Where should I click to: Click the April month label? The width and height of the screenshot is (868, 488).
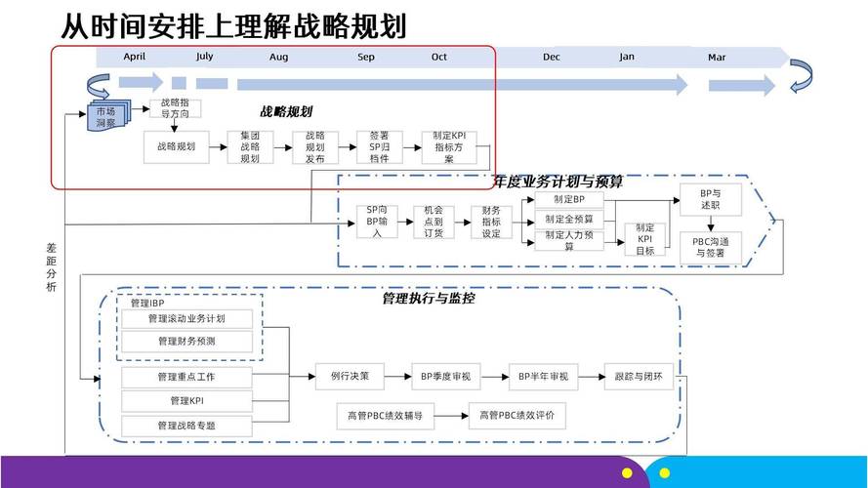click(135, 57)
